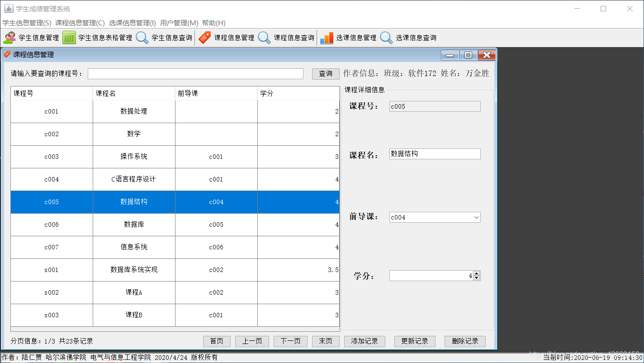Click 课程信息查询 magnifier icon
Viewport: 644px width, 363px height.
[x=265, y=38]
